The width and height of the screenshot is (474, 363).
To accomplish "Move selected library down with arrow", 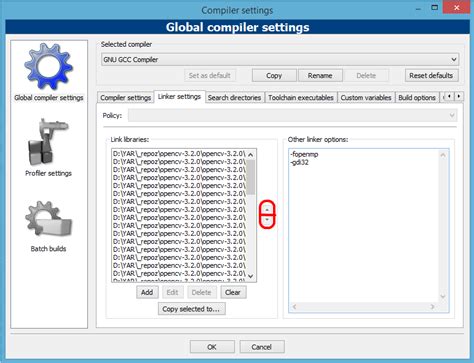I will pos(267,220).
